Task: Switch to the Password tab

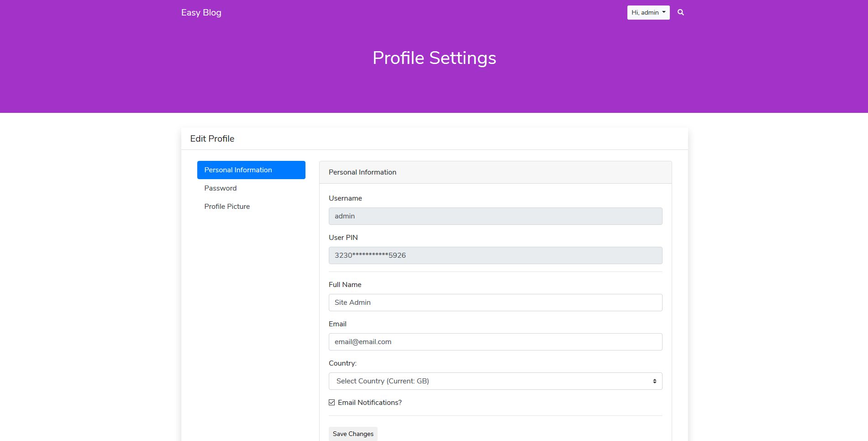Action: coord(221,188)
